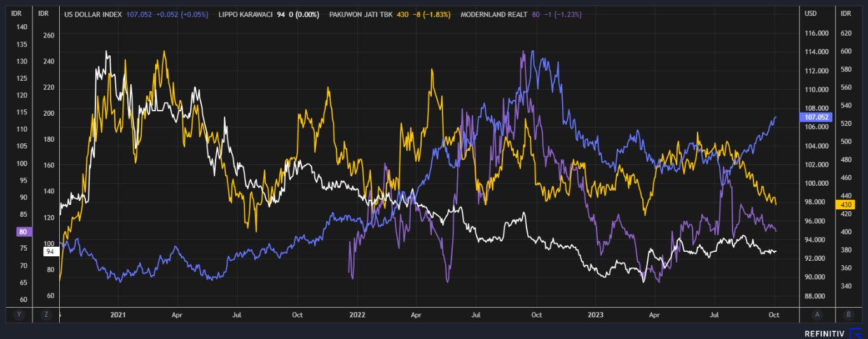The width and height of the screenshot is (868, 339).
Task: Click the 430 yellow price tag
Action: click(x=846, y=204)
